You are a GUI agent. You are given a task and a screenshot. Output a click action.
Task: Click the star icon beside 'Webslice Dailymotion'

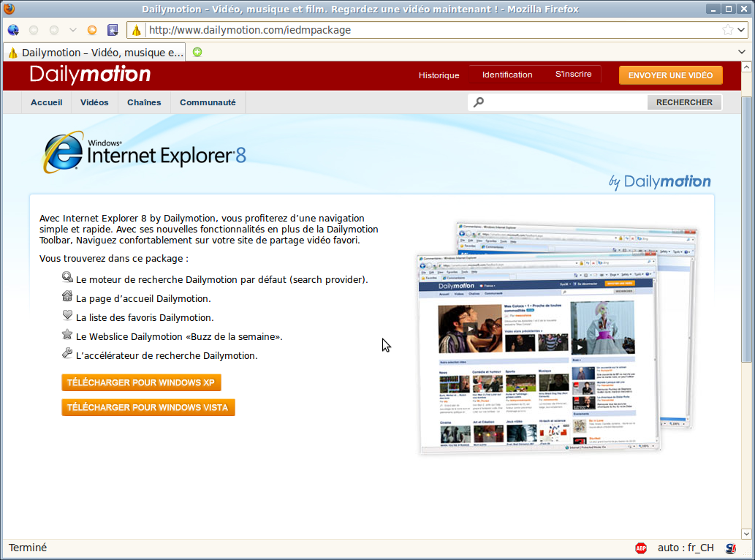pos(67,333)
